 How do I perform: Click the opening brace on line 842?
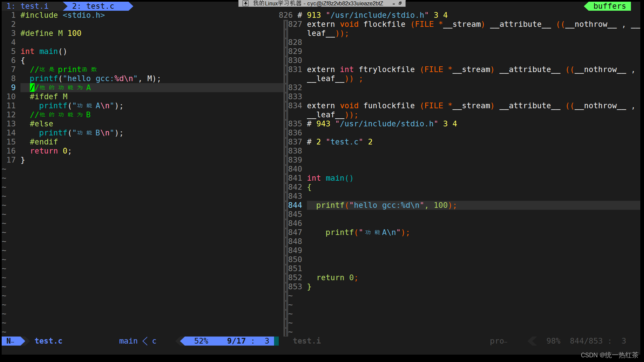[309, 187]
